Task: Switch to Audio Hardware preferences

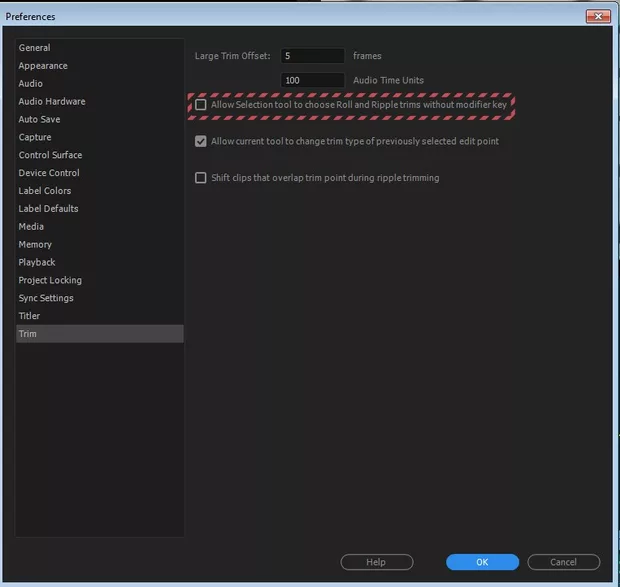Action: click(x=52, y=102)
